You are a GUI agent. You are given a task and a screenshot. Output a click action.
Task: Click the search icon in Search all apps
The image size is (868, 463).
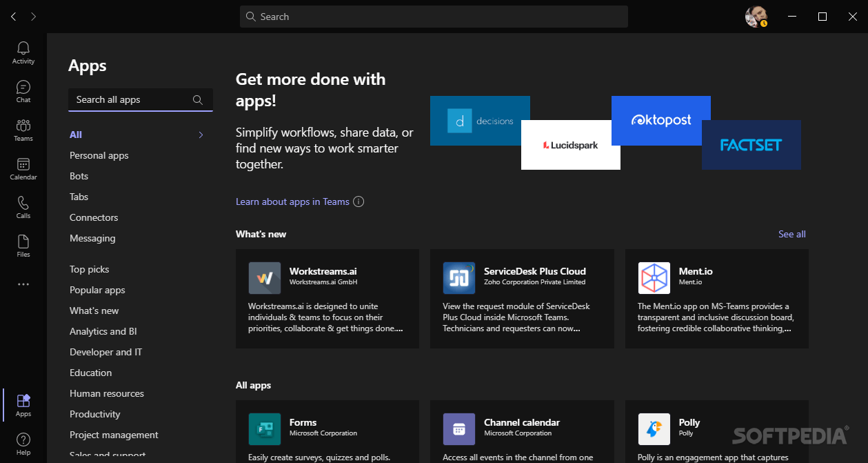[198, 99]
